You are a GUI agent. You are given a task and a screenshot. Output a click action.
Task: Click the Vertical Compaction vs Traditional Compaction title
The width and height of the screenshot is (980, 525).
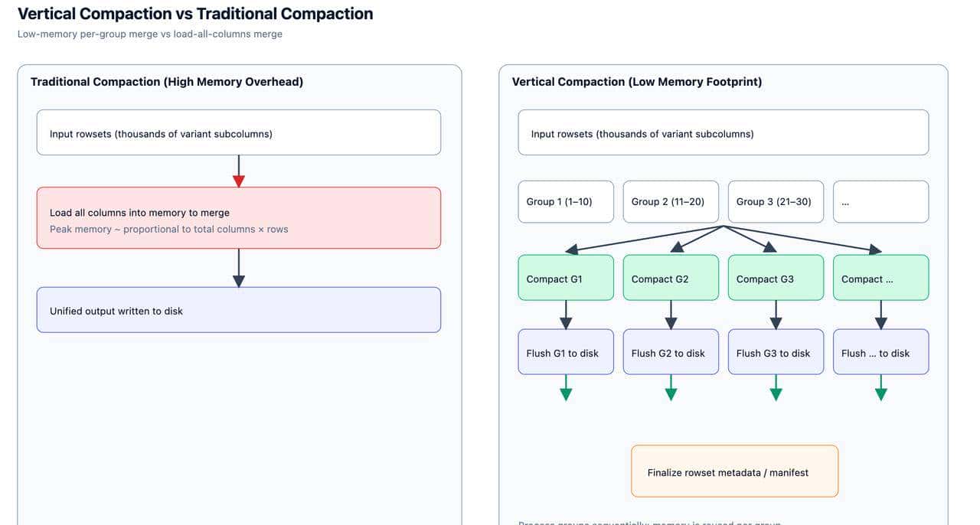[x=195, y=14]
